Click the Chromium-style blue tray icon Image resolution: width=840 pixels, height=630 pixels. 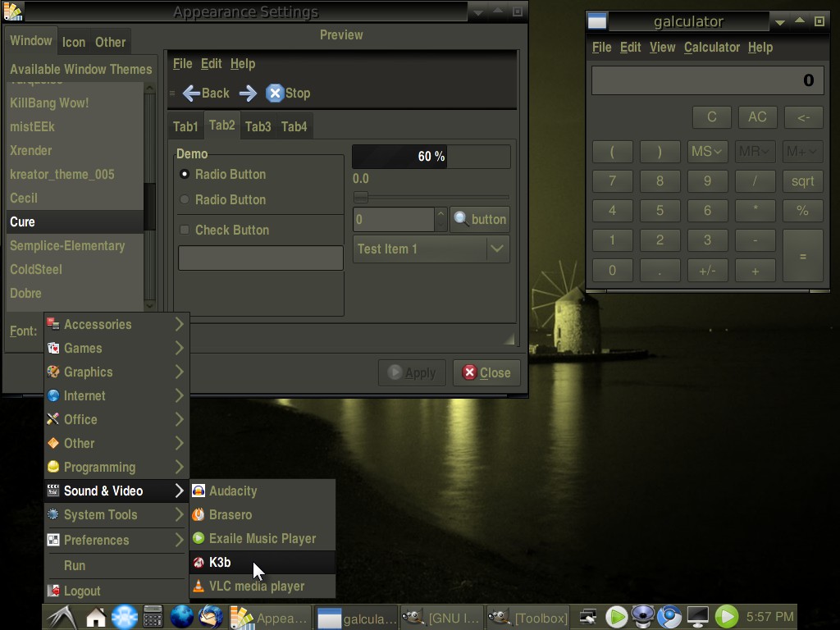point(669,617)
